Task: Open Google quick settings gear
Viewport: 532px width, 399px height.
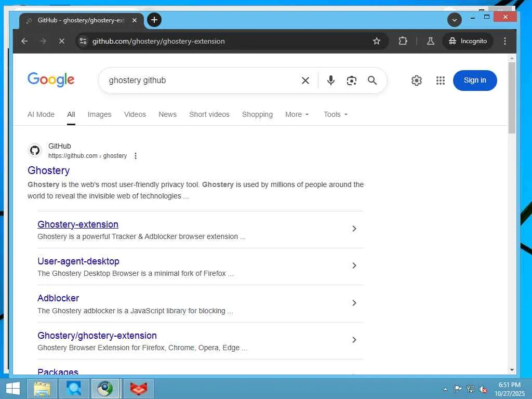Action: tap(417, 81)
